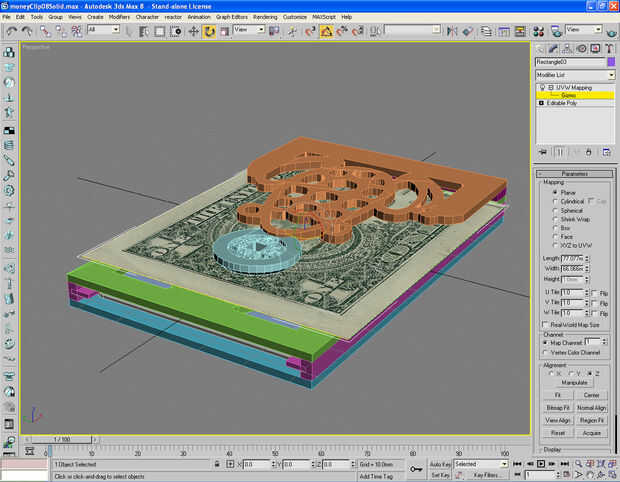This screenshot has width=620, height=482.
Task: Select Shrink Wrap mapping radio button
Action: point(555,219)
